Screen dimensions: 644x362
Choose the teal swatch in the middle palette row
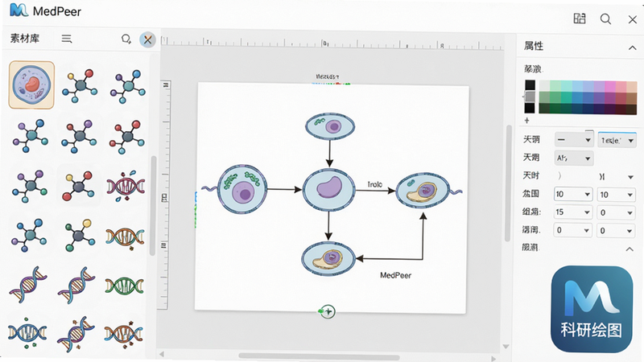[x=566, y=97]
